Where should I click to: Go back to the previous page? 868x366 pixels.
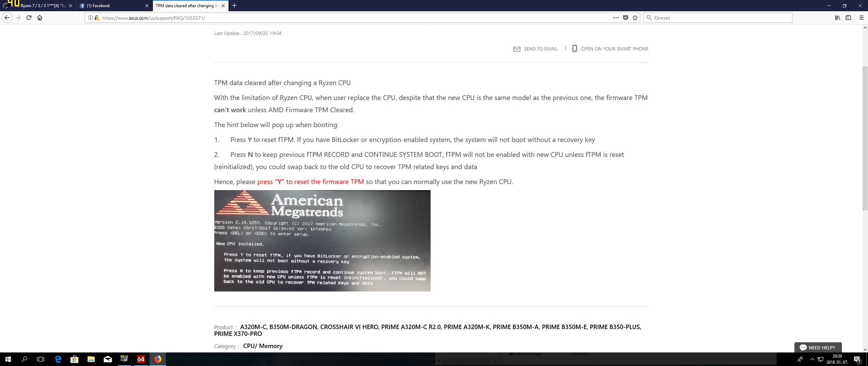(7, 17)
